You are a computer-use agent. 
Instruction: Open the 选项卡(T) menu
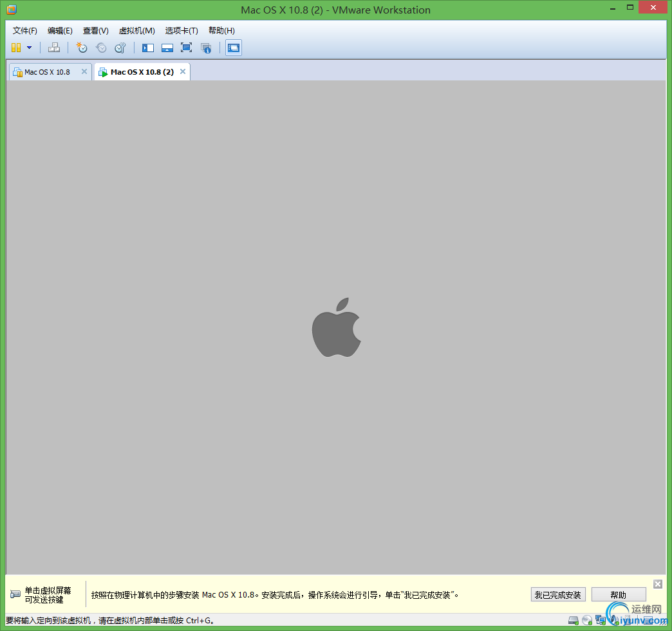click(182, 30)
